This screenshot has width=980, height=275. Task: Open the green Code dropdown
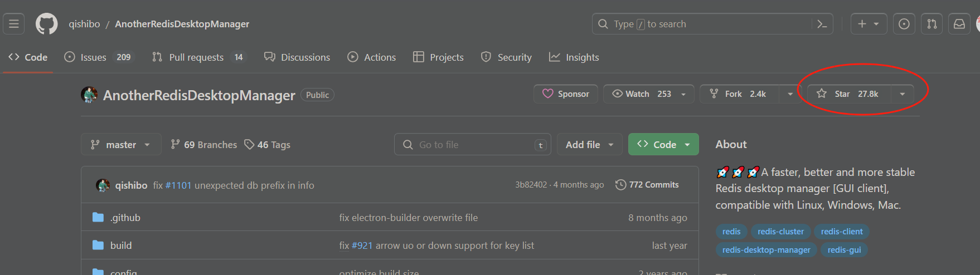pos(663,145)
